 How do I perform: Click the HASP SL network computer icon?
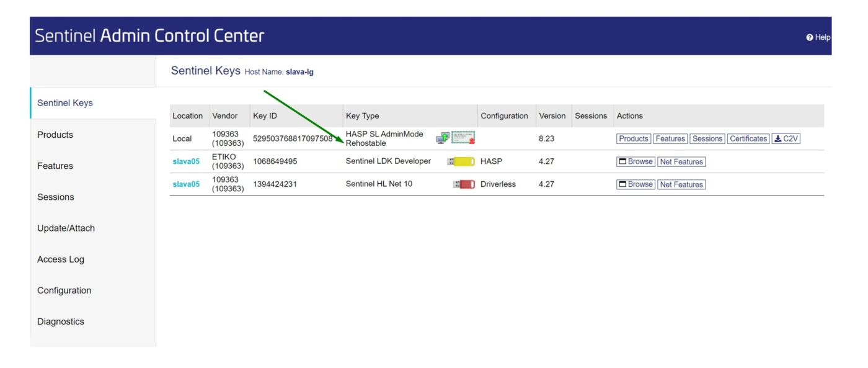[443, 138]
